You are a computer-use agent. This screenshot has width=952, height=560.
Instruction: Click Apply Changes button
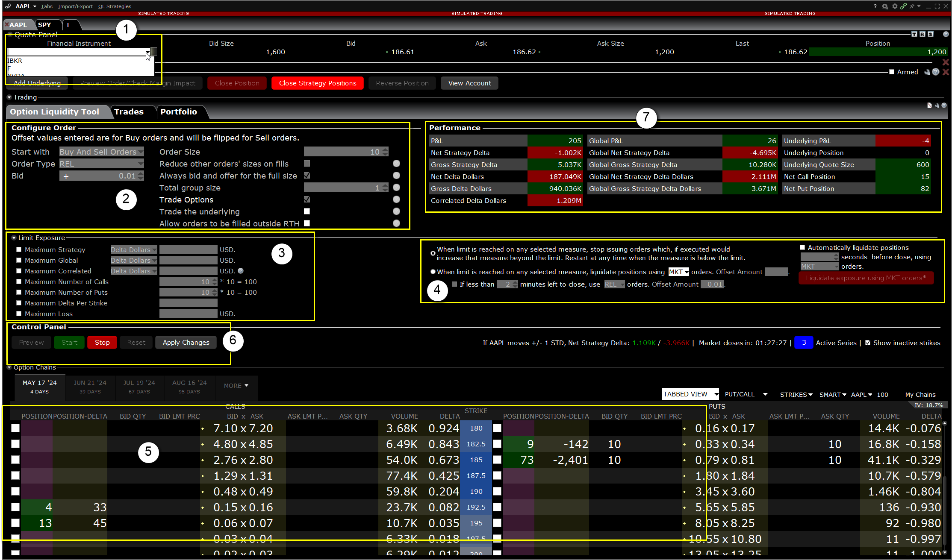pyautogui.click(x=186, y=343)
